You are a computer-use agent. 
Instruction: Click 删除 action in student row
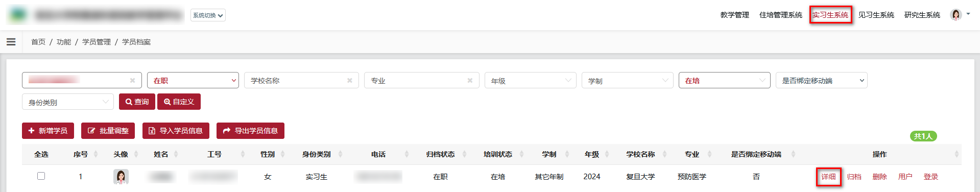tap(880, 177)
